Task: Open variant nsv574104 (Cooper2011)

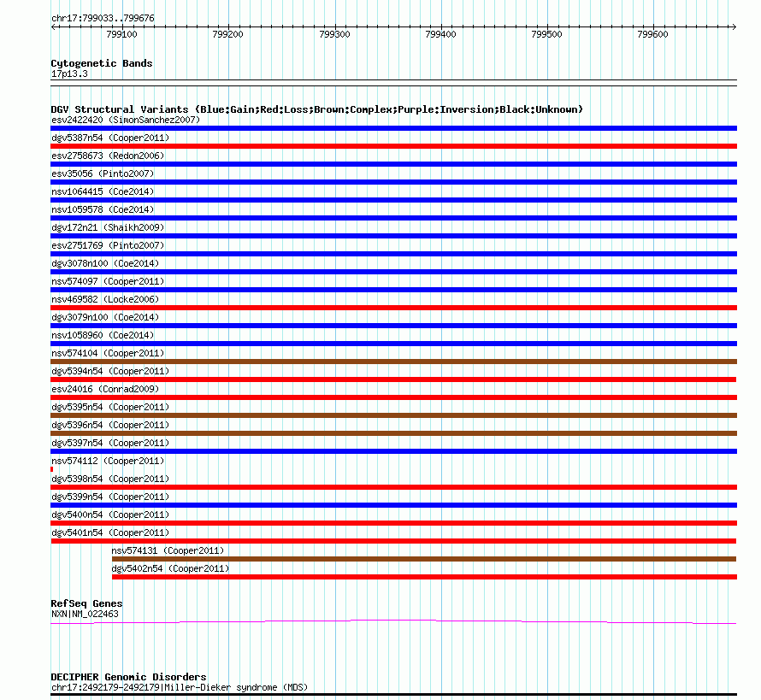Action: point(108,353)
